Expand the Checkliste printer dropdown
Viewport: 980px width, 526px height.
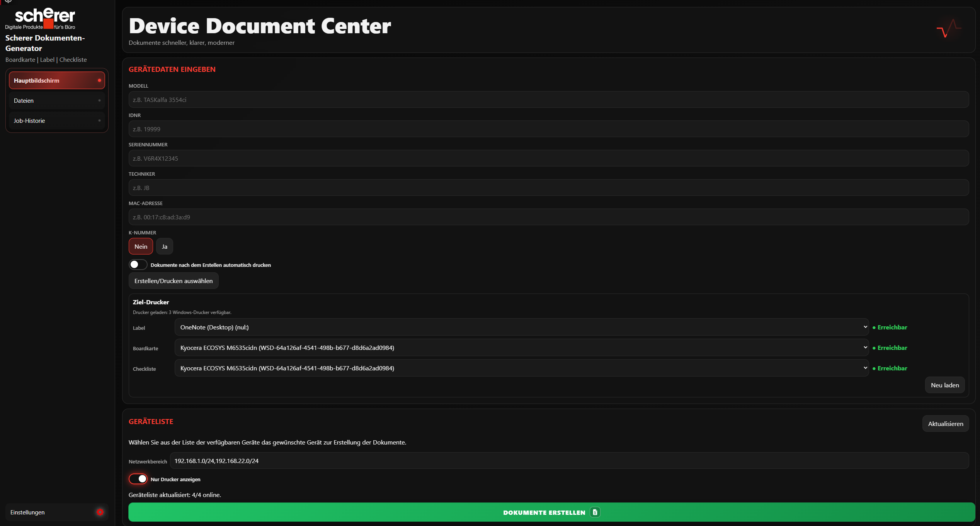[521, 368]
